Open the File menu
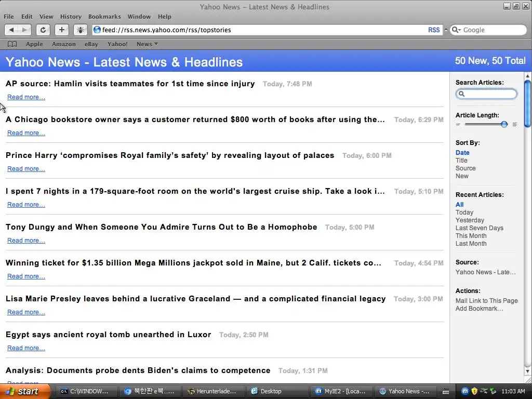Viewport: 532px width, 399px height. click(x=8, y=17)
